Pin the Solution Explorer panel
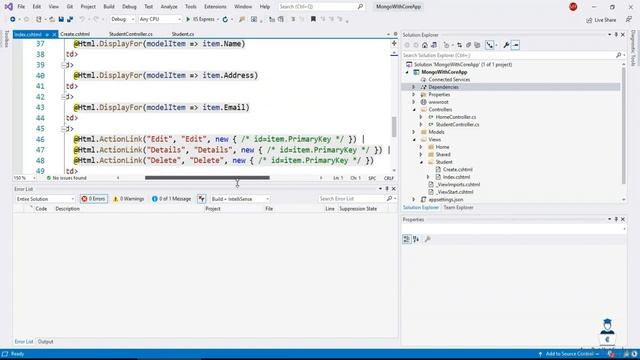640x360 pixels. [x=616, y=35]
